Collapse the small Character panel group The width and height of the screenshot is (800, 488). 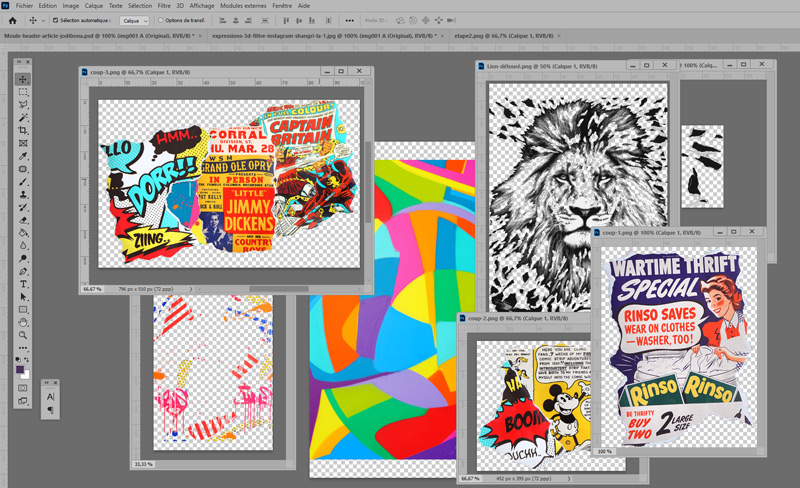46,382
